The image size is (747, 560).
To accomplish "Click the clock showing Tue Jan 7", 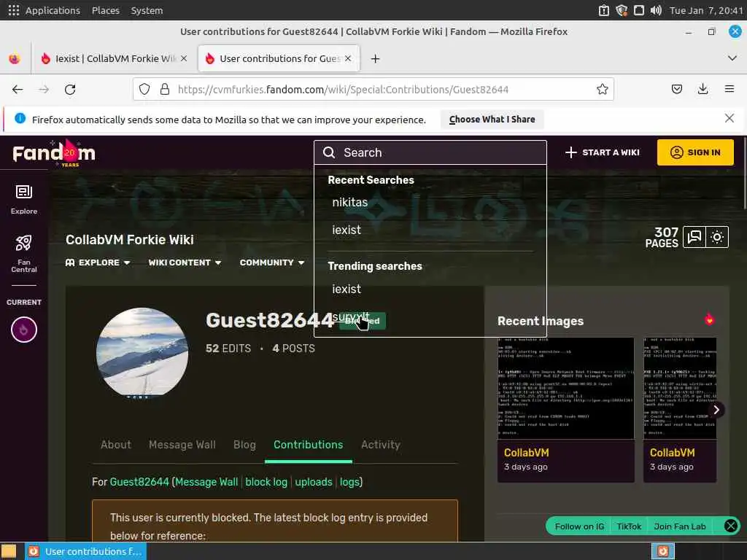I will [x=706, y=10].
